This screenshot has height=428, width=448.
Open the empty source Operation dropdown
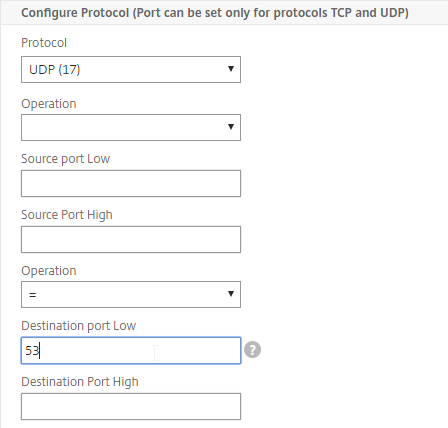click(131, 127)
